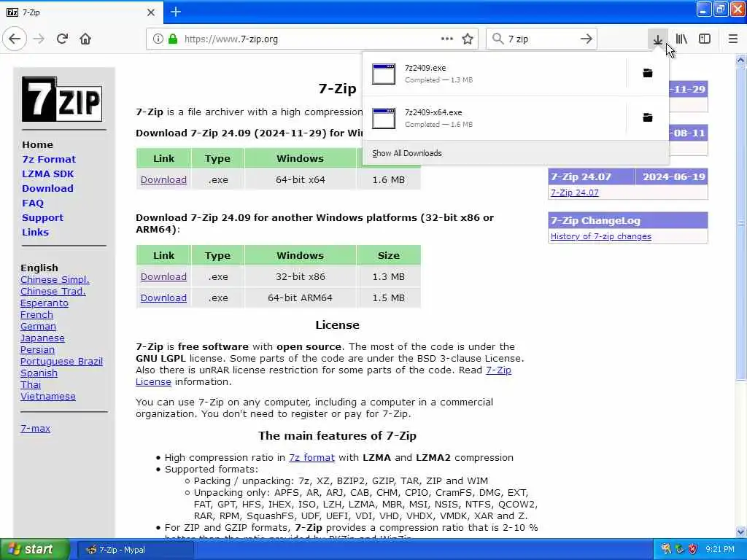The image size is (747, 560).
Task: Open History of 7-zip changes link
Action: pos(601,236)
